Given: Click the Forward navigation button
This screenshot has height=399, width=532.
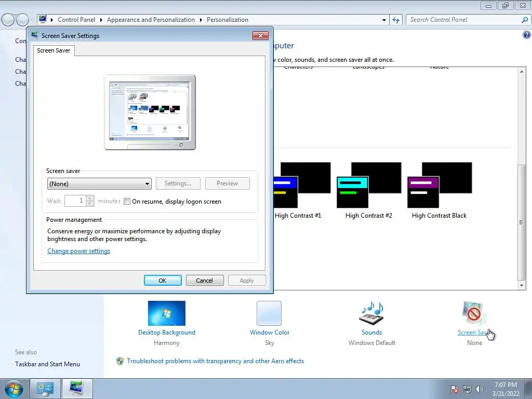Looking at the screenshot, I should click(22, 20).
